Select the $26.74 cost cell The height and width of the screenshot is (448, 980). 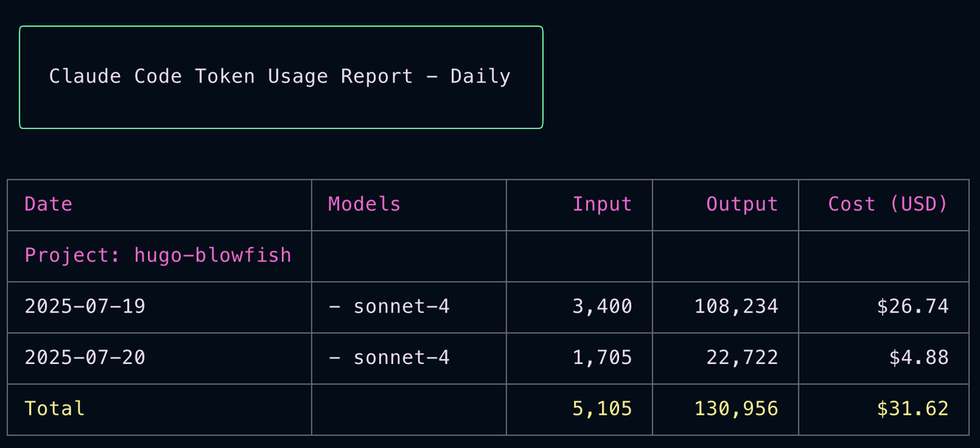(x=912, y=307)
